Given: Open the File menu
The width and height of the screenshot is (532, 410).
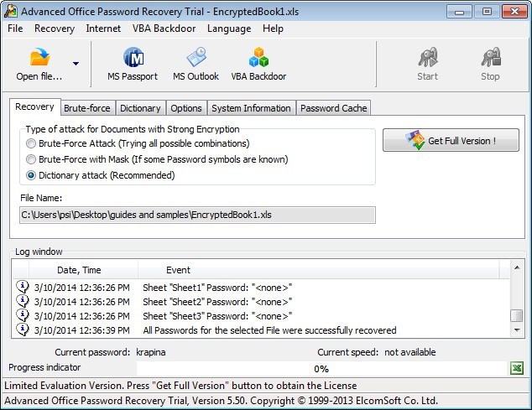Looking at the screenshot, I should [15, 29].
